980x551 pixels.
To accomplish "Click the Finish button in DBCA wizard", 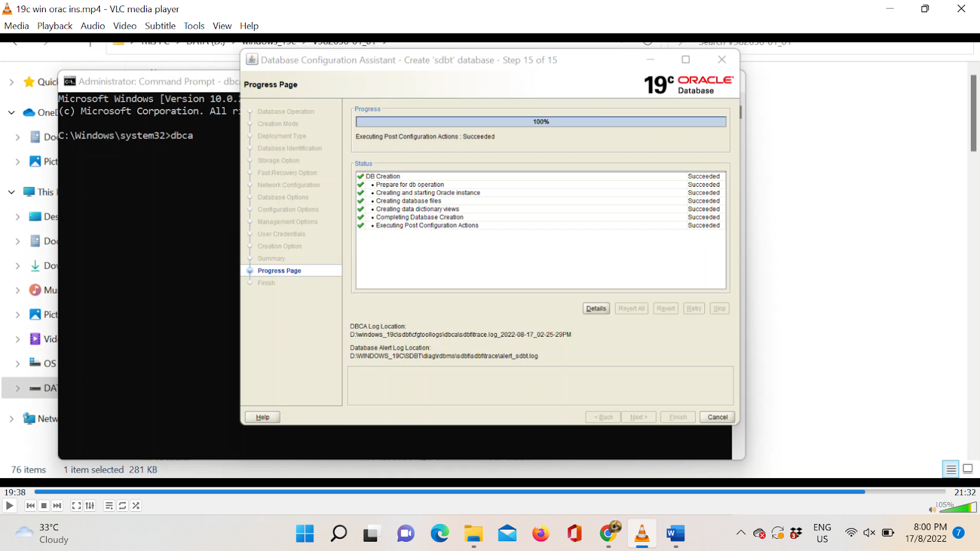I will coord(678,417).
